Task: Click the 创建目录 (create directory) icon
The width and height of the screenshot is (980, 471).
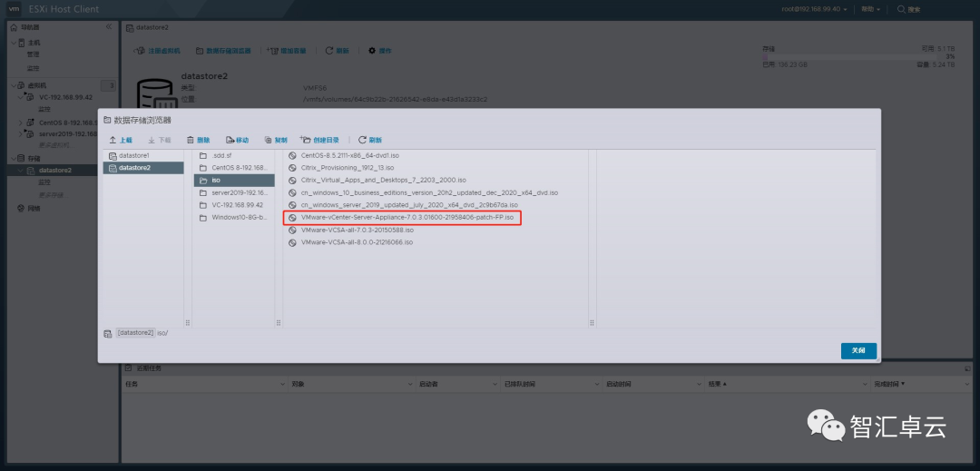Action: point(305,139)
